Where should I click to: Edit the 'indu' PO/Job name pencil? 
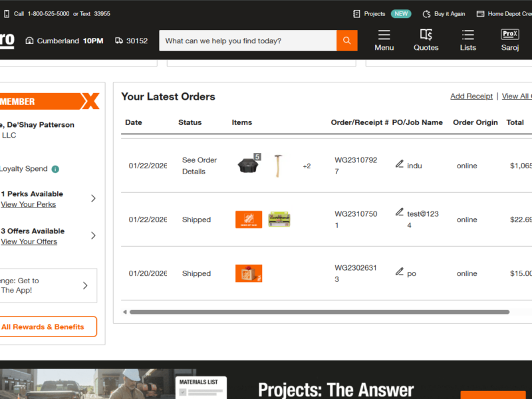click(400, 164)
